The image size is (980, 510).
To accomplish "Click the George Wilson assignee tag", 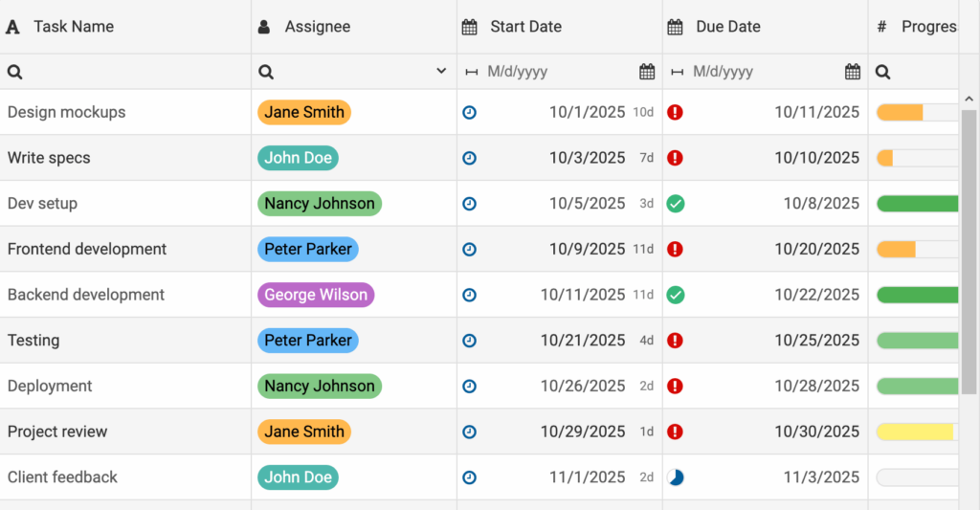I will [x=316, y=295].
